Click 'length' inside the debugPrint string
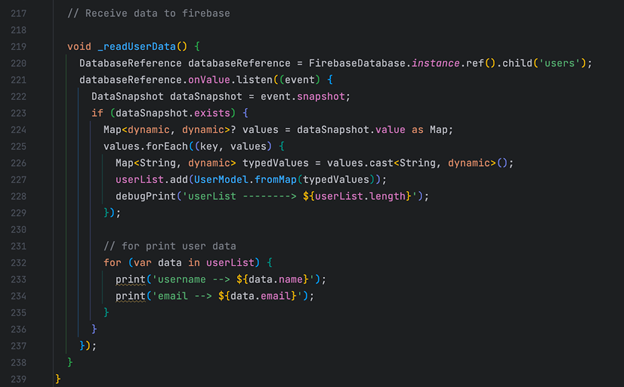This screenshot has width=624, height=387. pos(387,196)
